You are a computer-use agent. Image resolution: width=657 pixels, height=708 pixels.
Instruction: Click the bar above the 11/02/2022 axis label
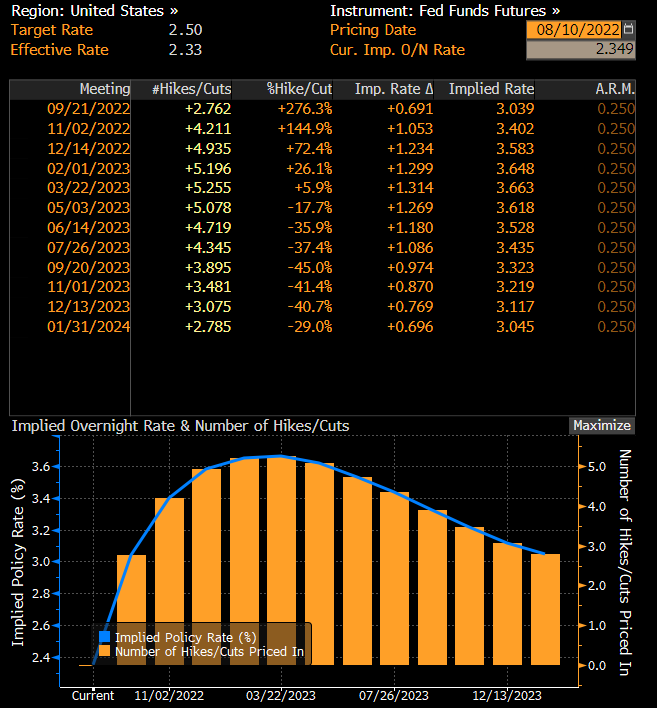coord(169,581)
